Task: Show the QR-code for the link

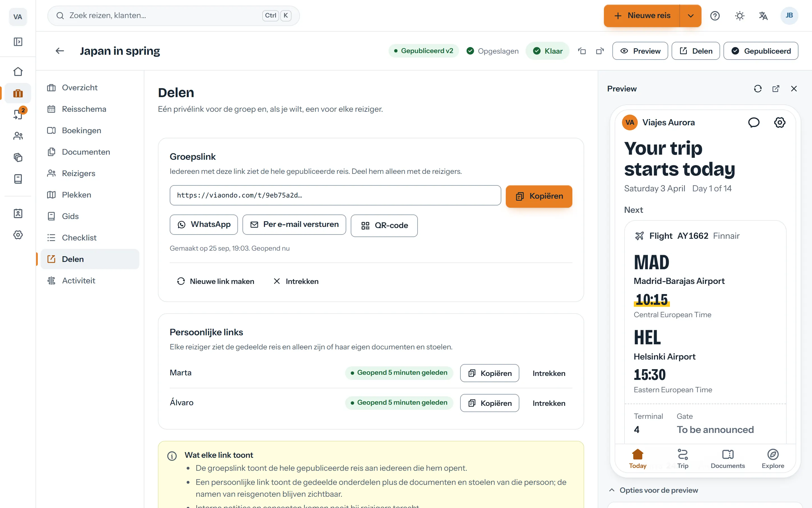Action: coord(384,225)
